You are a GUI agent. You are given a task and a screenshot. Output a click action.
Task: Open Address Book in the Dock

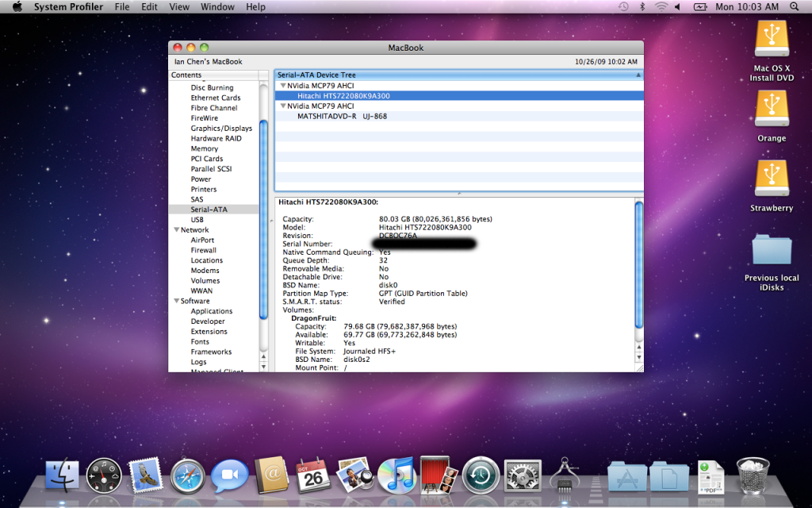(x=271, y=475)
